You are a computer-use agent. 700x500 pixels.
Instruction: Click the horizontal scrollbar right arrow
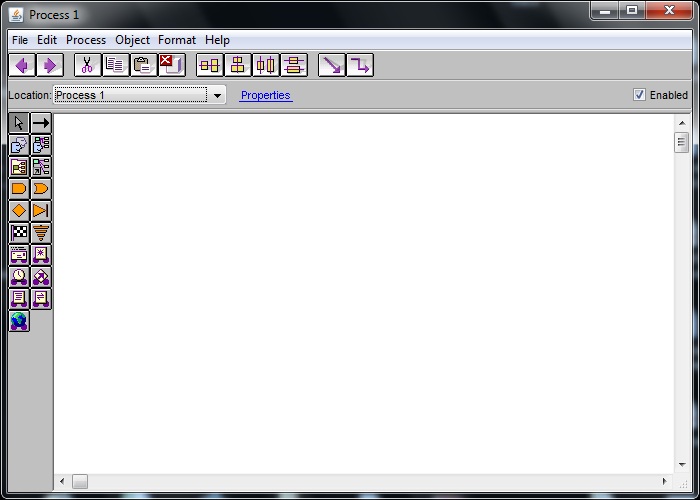point(664,481)
